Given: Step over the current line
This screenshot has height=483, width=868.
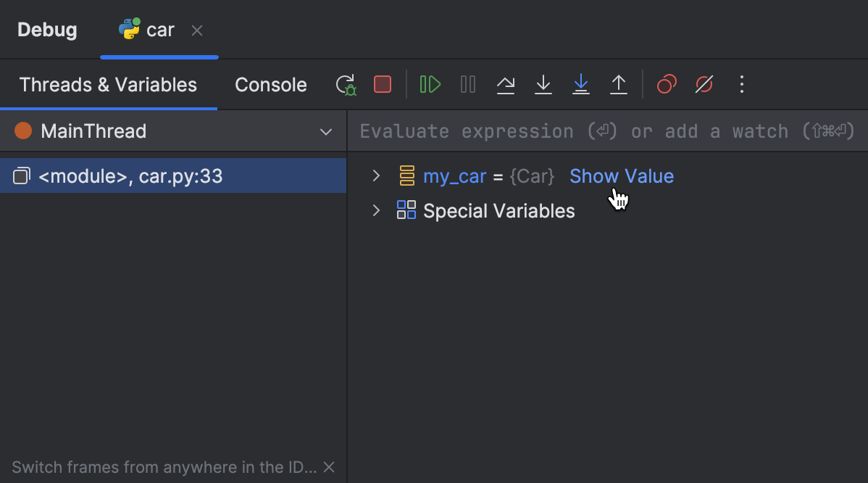Looking at the screenshot, I should click(x=506, y=84).
